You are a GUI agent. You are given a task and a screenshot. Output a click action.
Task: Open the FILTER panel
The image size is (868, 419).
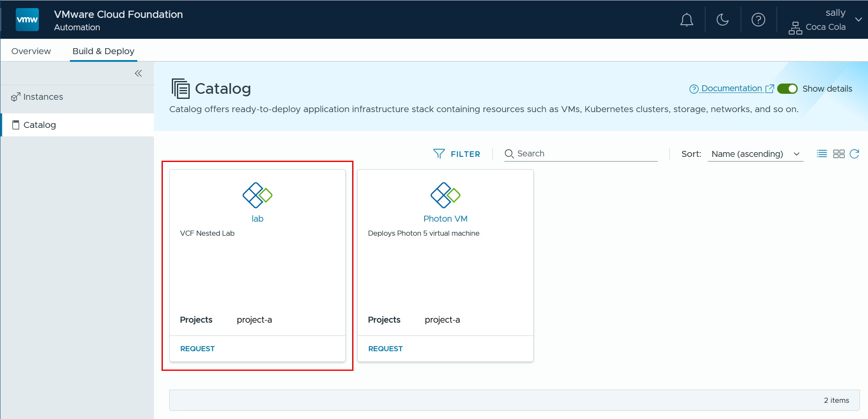pyautogui.click(x=457, y=154)
